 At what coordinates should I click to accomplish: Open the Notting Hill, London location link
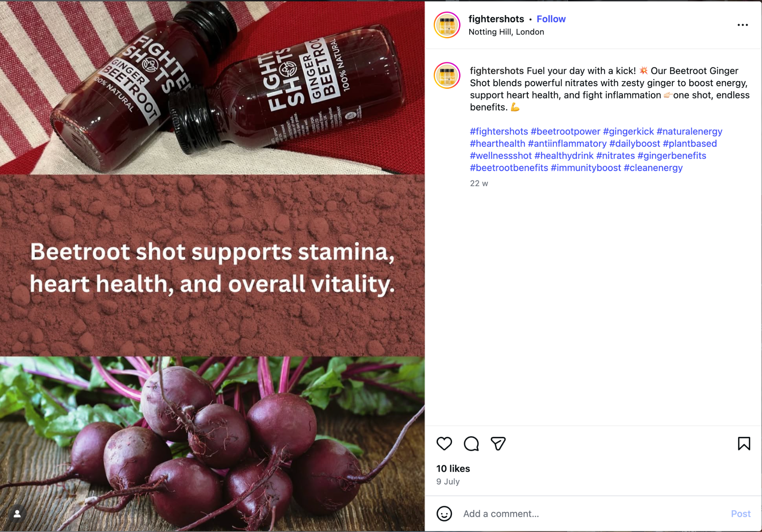(x=506, y=32)
